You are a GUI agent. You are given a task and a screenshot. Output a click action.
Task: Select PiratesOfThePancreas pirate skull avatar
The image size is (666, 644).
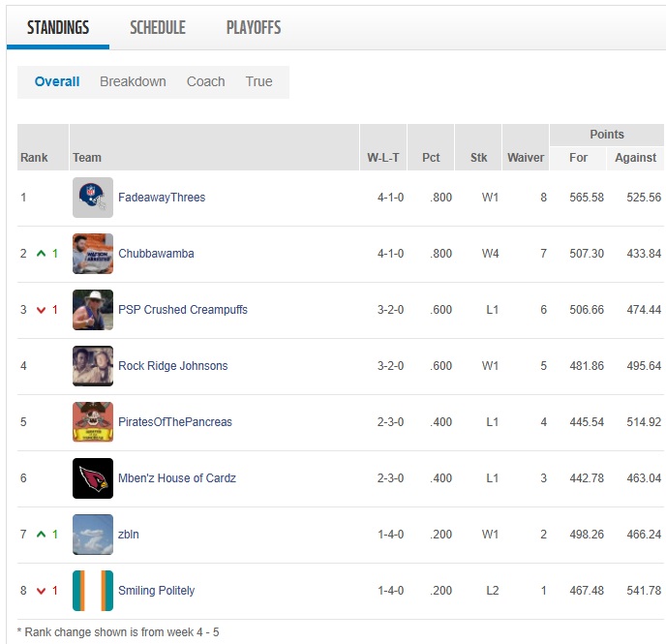[93, 422]
